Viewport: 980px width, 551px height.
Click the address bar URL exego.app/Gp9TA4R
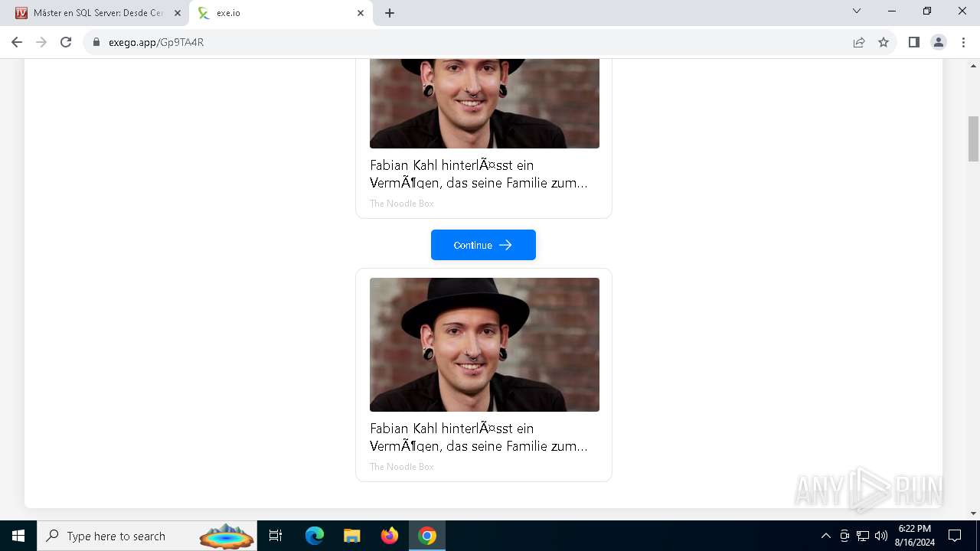(x=156, y=42)
